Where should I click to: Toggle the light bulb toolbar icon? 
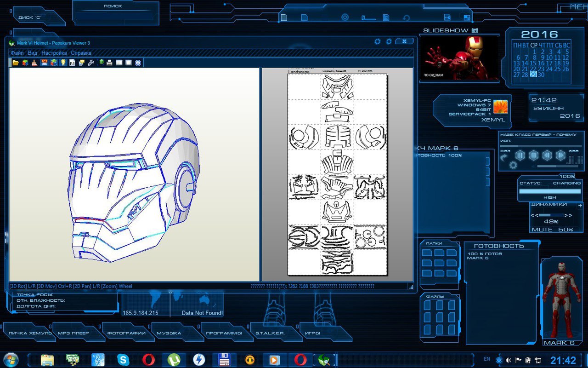[x=63, y=63]
